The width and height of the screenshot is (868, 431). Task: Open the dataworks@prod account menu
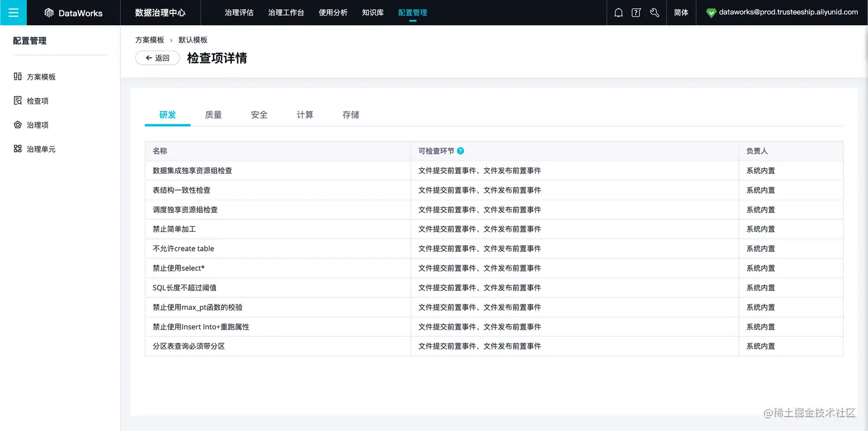click(x=788, y=12)
